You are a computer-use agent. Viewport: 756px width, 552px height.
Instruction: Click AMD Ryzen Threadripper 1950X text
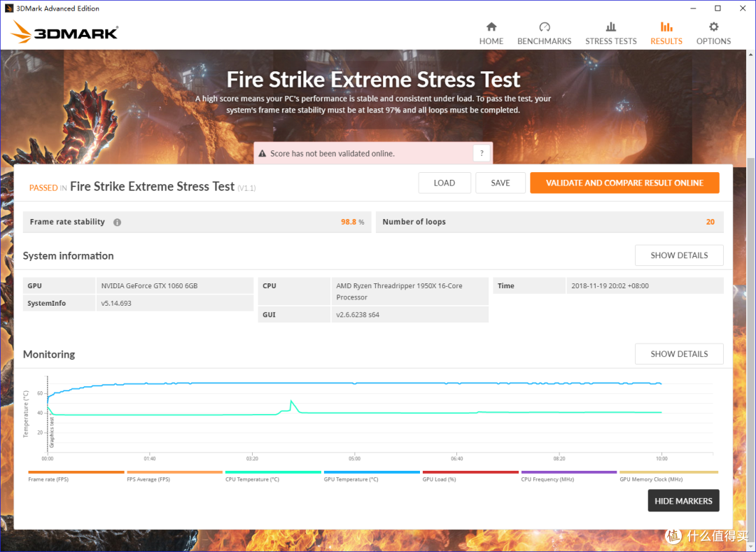pyautogui.click(x=399, y=292)
